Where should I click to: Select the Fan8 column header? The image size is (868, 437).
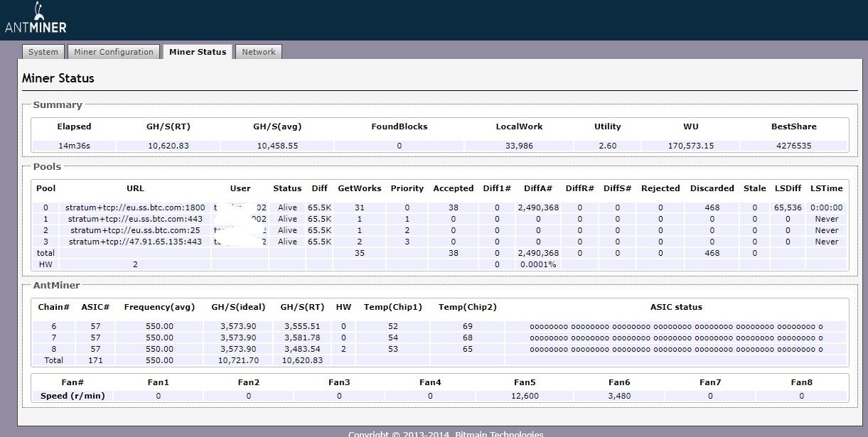801,382
